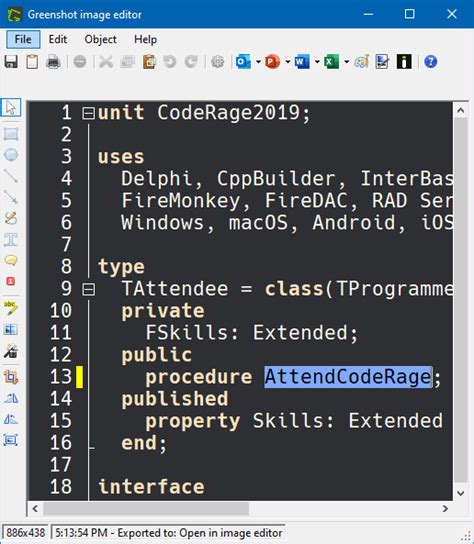This screenshot has height=544, width=474.
Task: Copy image to clipboard with the clipboard icon
Action: pyautogui.click(x=32, y=62)
